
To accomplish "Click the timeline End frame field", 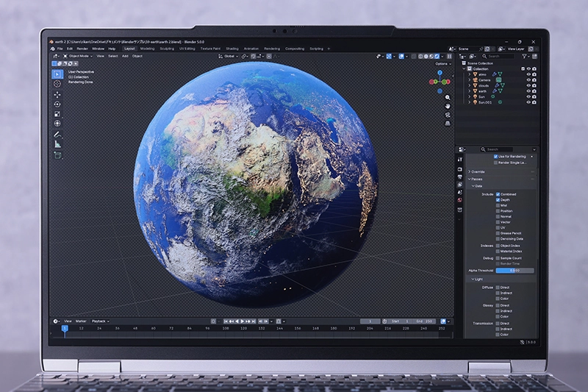I will (425, 321).
